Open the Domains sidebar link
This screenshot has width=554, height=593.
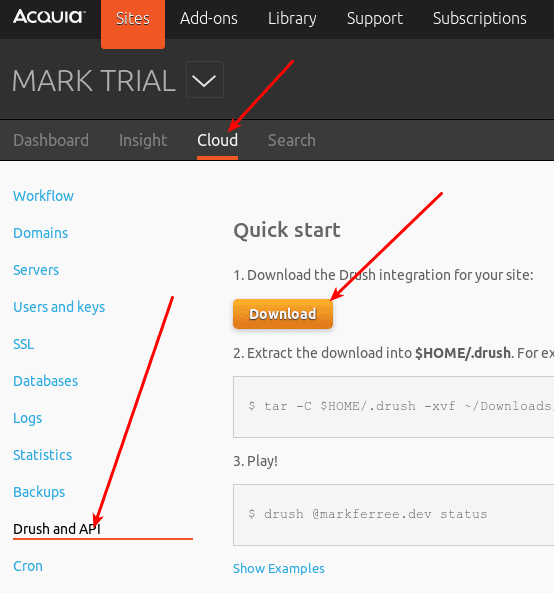coord(40,233)
